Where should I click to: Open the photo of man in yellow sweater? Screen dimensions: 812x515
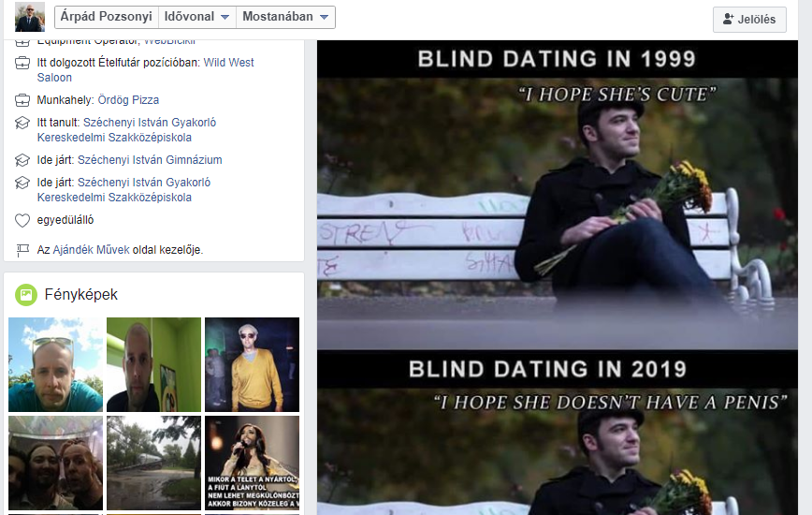point(253,365)
